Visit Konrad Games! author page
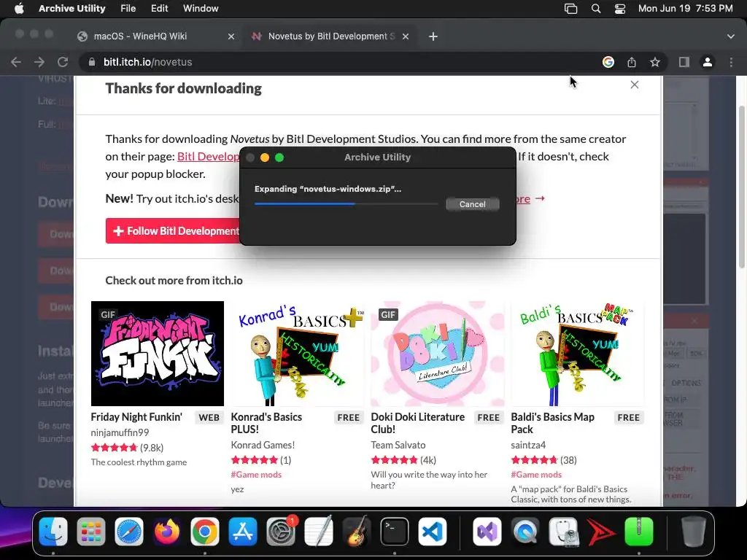 tap(263, 446)
